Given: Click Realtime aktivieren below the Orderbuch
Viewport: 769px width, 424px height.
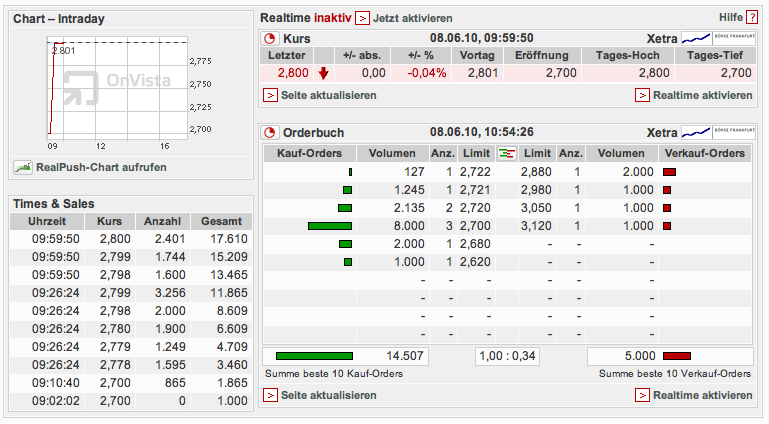Looking at the screenshot, I should (x=702, y=395).
